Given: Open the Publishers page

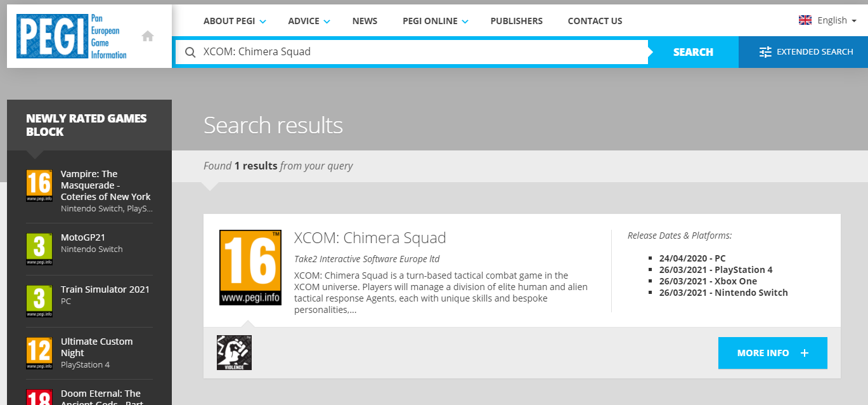Looking at the screenshot, I should point(516,21).
